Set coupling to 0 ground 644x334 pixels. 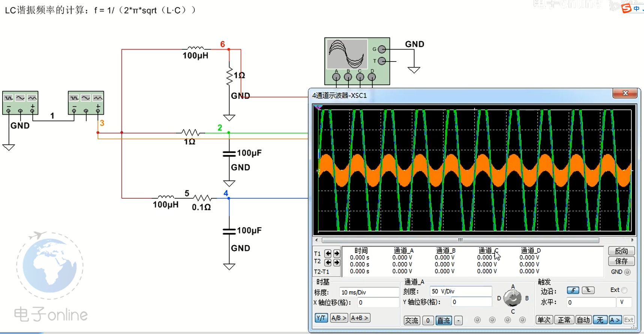(428, 321)
